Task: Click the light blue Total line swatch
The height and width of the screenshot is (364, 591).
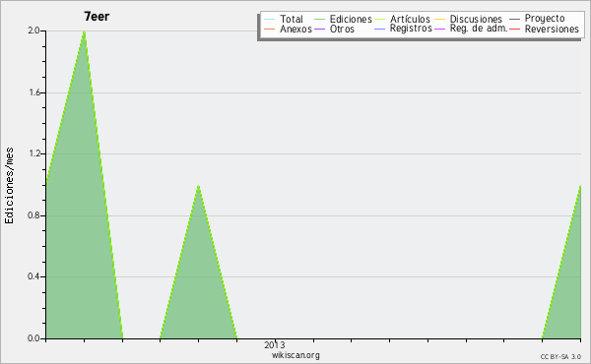Action: [270, 19]
